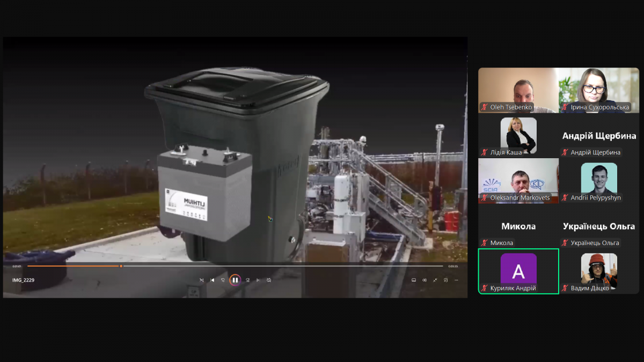Skip to the next track
644x362 pixels.
258,280
